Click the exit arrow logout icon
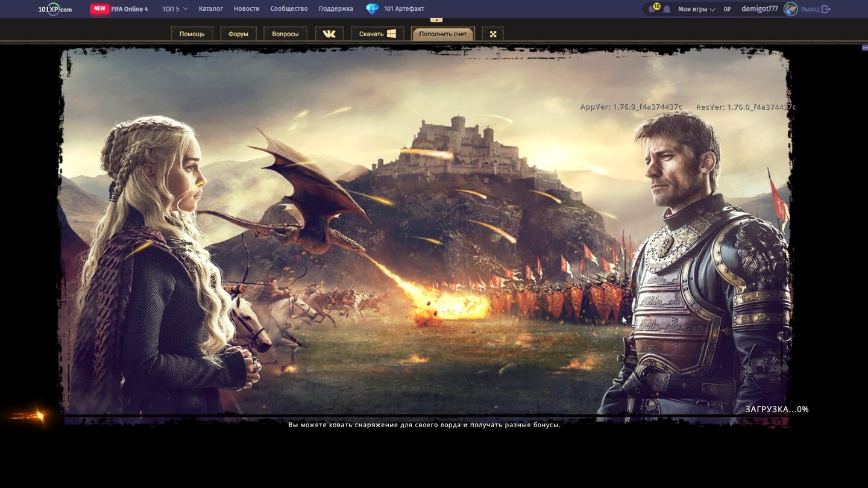Screen dimensions: 868x488 point(826,9)
